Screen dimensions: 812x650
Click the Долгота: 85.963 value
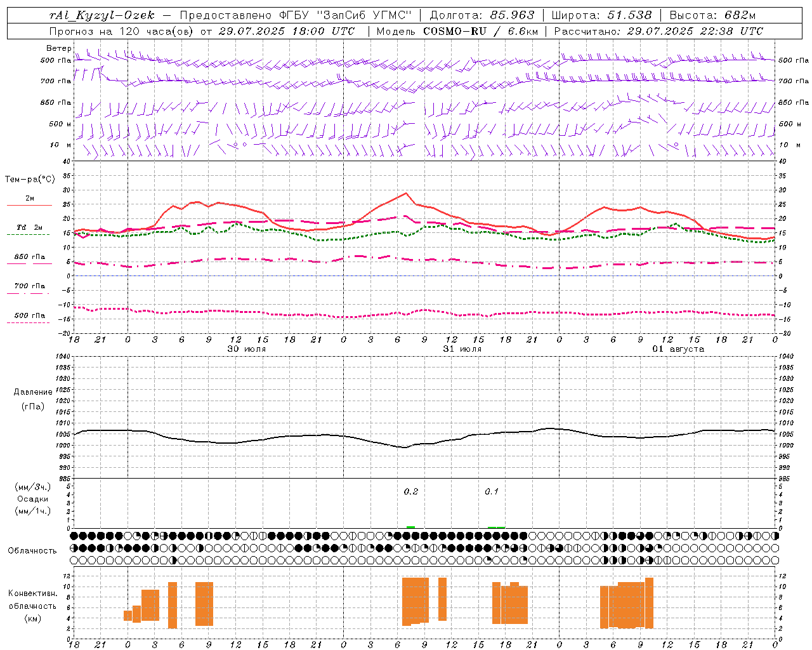click(482, 15)
